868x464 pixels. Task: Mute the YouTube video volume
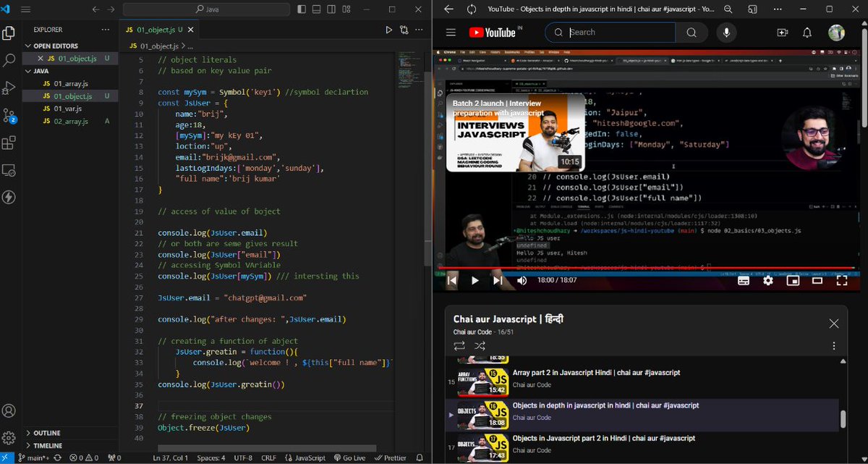[x=522, y=280]
